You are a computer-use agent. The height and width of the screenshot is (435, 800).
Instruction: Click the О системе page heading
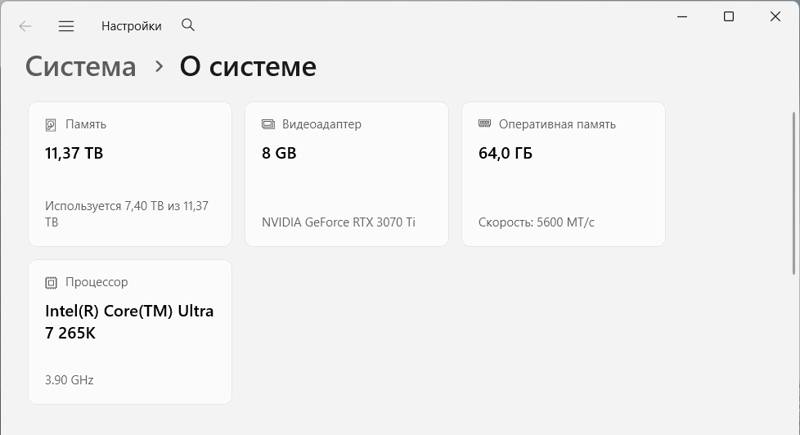pos(248,67)
